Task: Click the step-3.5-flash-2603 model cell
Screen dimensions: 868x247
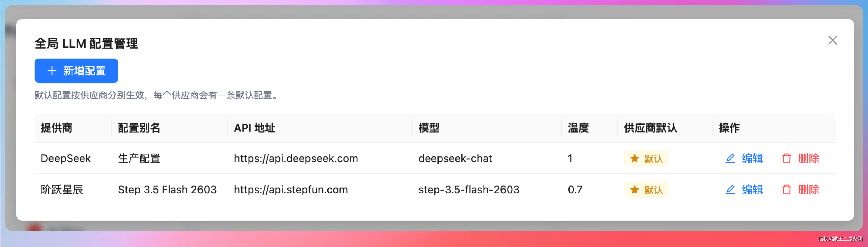Action: [469, 190]
